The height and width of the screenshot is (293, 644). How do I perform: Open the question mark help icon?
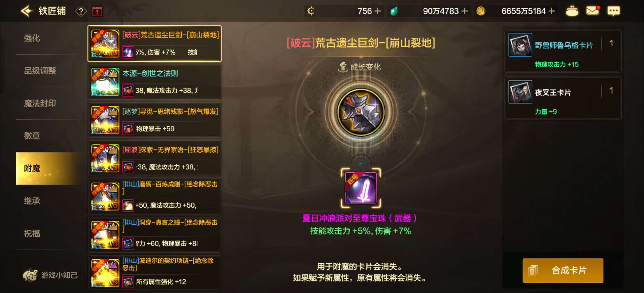coord(81,11)
